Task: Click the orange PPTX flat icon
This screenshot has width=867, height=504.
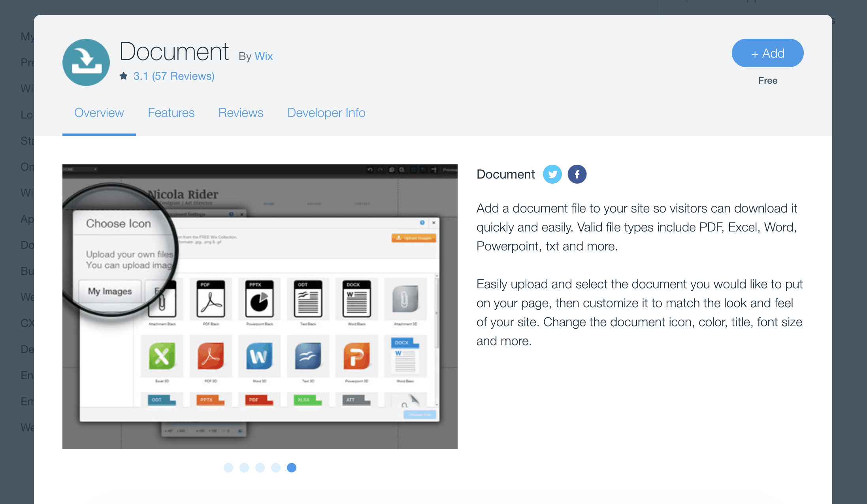Action: tap(211, 400)
